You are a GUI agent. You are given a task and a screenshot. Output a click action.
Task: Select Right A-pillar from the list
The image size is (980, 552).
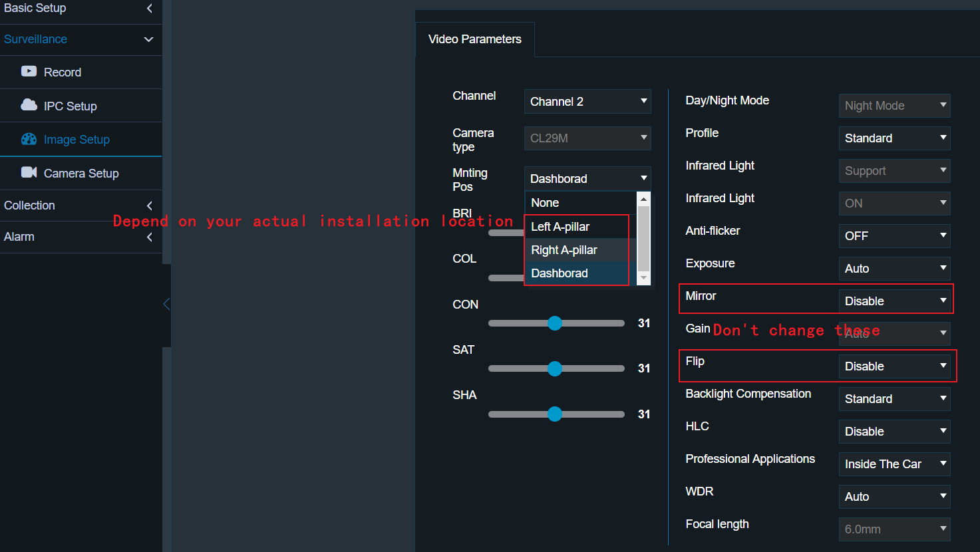564,250
